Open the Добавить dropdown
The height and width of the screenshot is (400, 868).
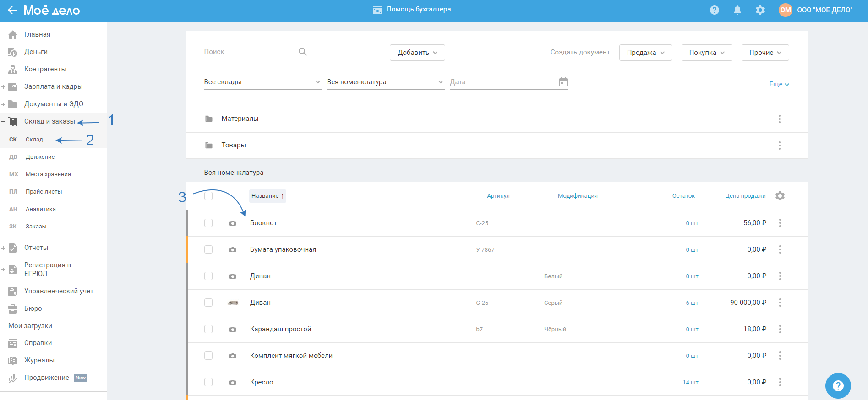(417, 53)
